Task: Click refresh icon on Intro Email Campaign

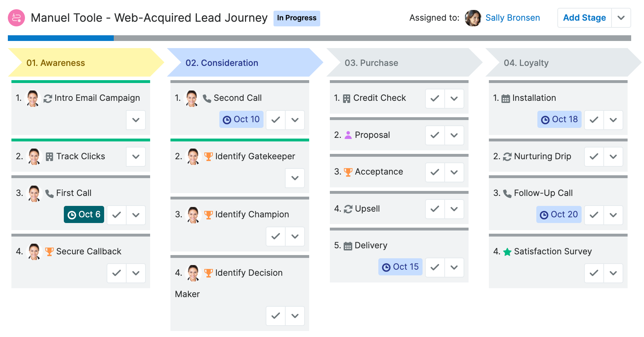Action: tap(48, 98)
